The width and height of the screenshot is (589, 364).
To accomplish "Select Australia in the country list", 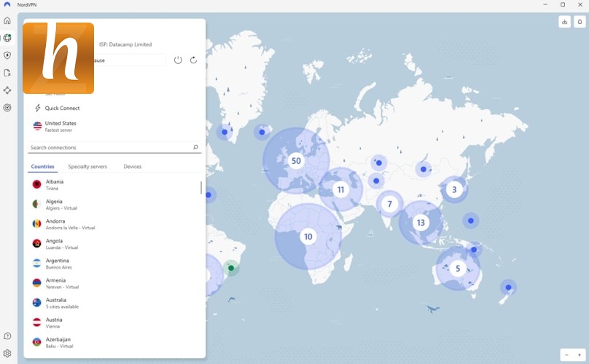I will tap(56, 302).
